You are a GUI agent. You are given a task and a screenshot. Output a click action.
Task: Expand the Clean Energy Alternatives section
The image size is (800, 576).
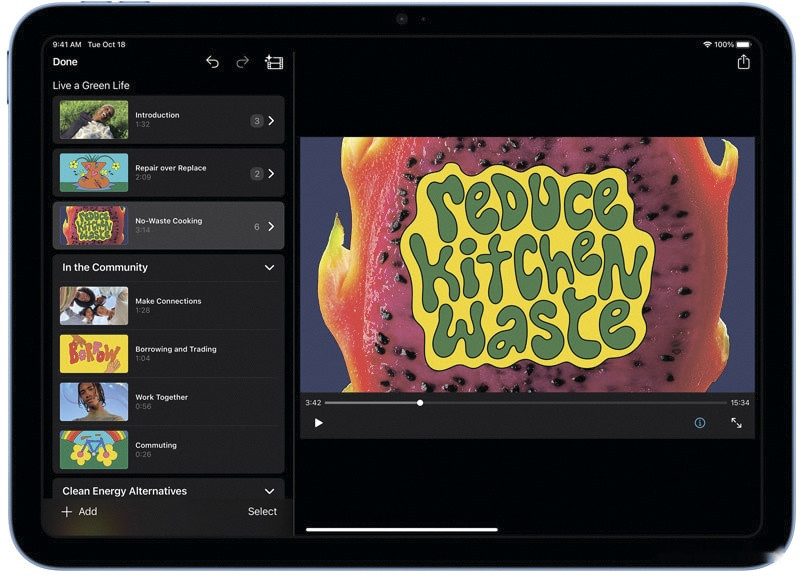(269, 491)
